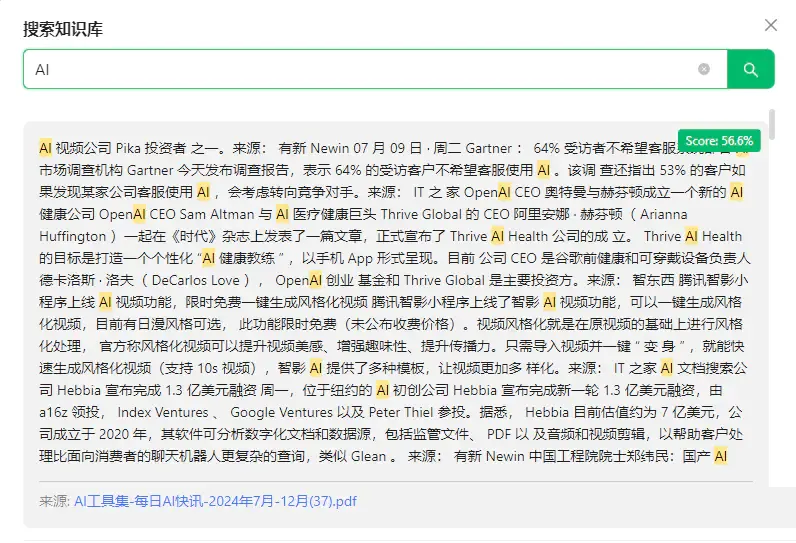Click the text '司成立于 2020 年'
796x543 pixels.
click(x=93, y=434)
